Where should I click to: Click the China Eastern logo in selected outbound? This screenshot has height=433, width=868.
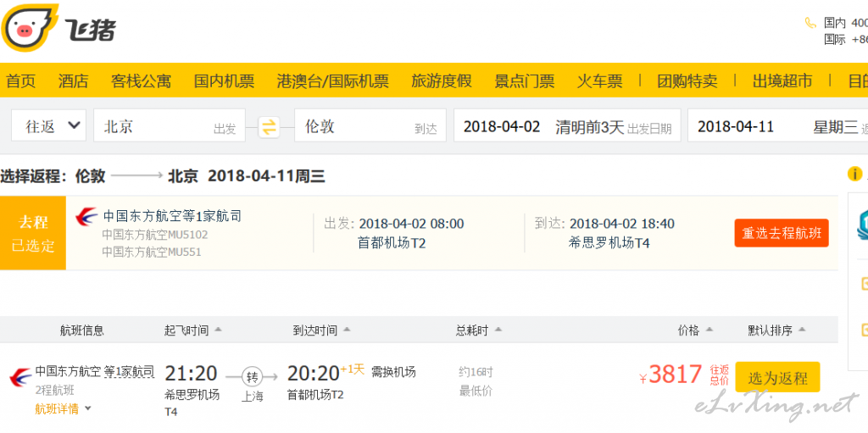(x=87, y=216)
